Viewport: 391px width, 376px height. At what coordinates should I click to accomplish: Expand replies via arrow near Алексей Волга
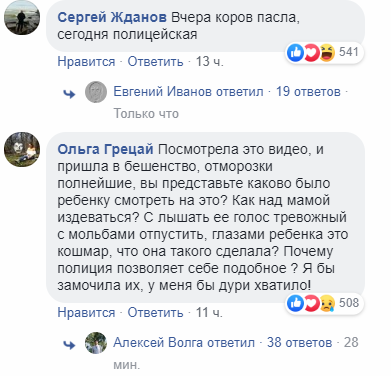pos(69,345)
